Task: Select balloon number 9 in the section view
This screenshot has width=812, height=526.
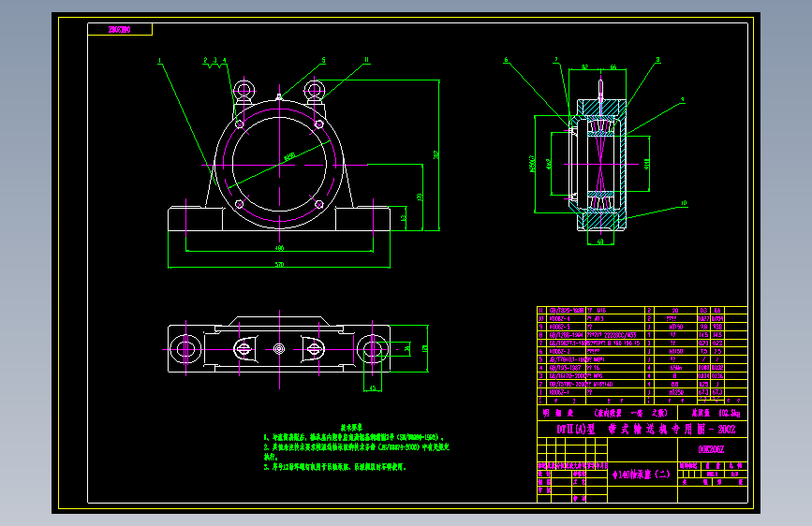Action: point(683,100)
